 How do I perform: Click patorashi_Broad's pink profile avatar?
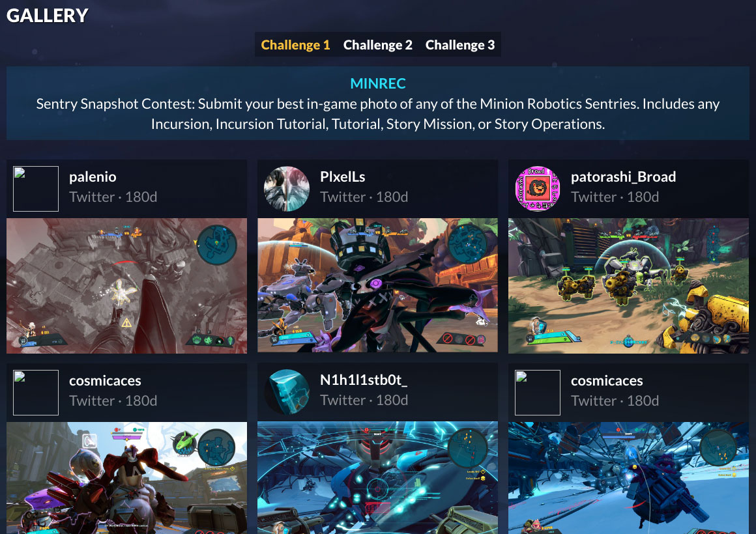[538, 189]
